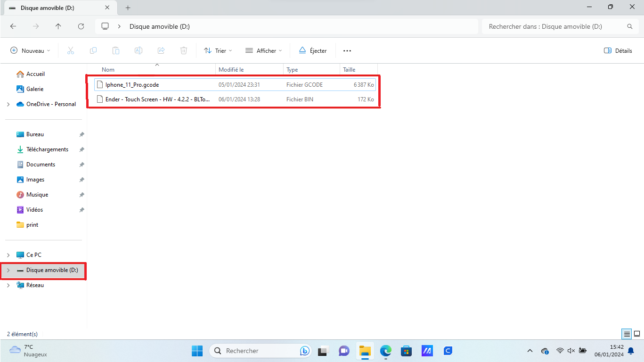The image size is (644, 362).
Task: Open Task View from the taskbar
Action: (323, 351)
